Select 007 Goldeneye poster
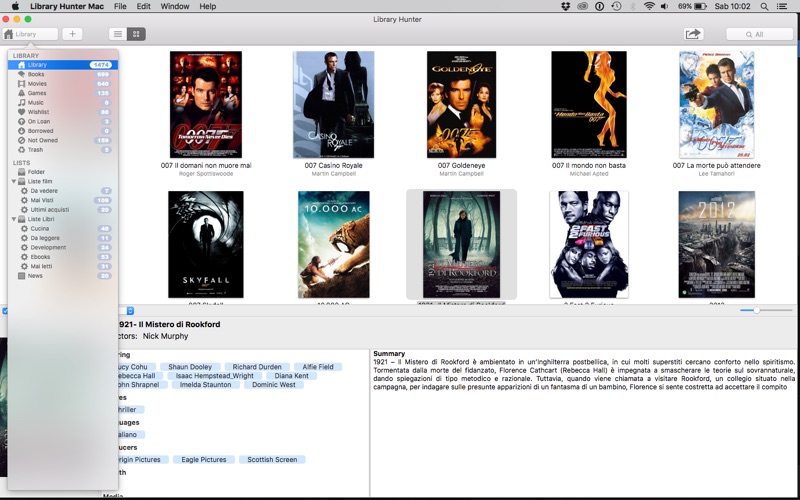800x500 pixels. pos(461,105)
